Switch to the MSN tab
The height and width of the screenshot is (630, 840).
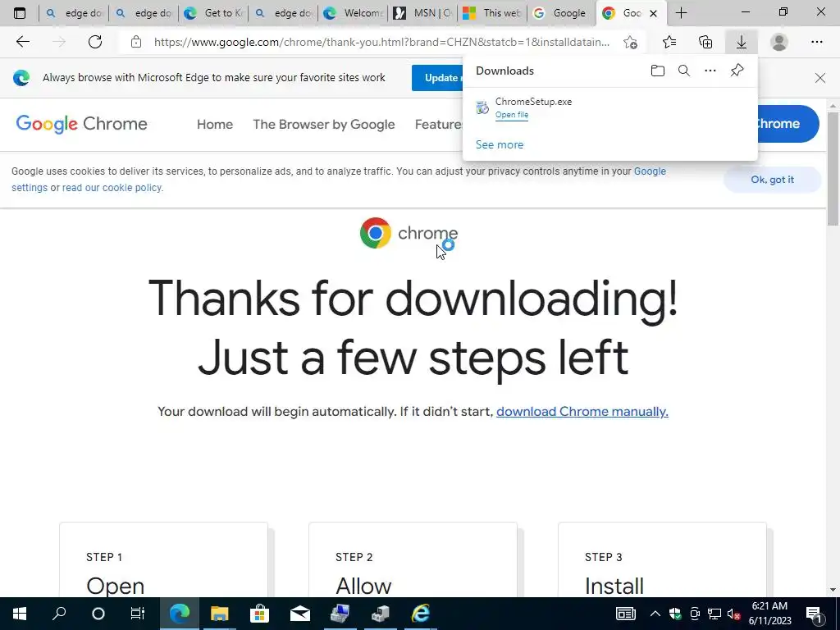coord(422,13)
